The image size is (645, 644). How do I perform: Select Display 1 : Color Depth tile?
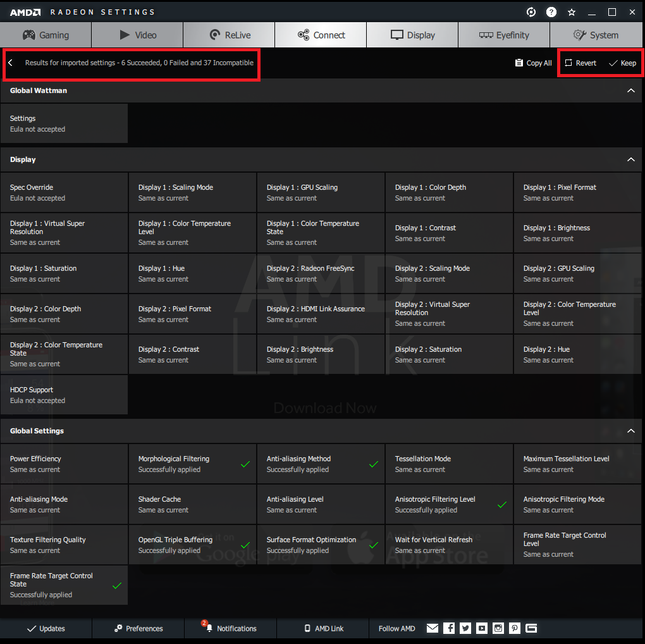coord(449,192)
